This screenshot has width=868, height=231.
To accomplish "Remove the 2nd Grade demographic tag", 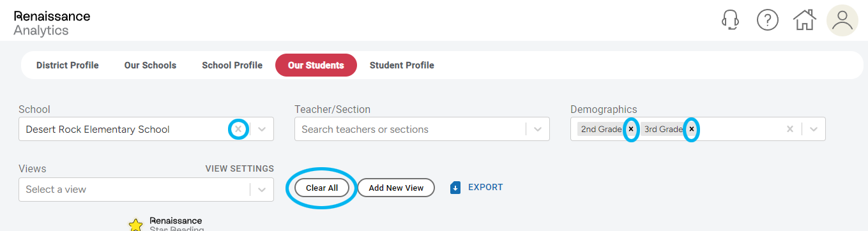I will coord(631,129).
